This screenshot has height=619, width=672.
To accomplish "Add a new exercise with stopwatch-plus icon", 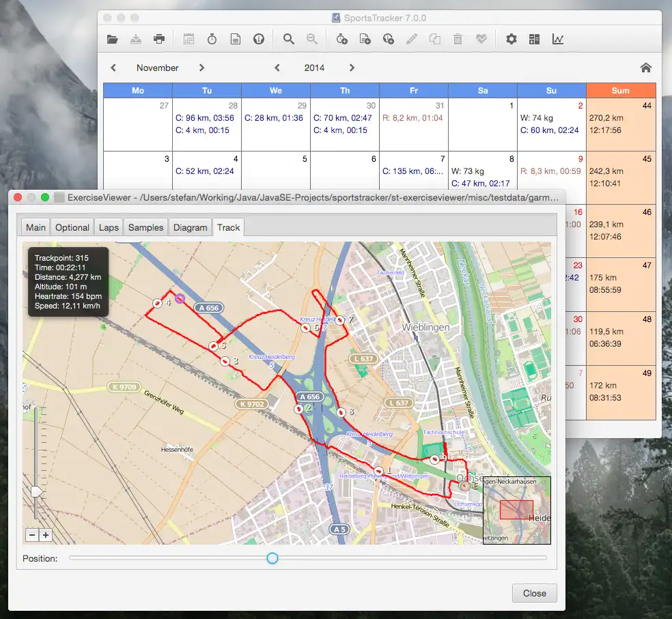I will pyautogui.click(x=342, y=40).
